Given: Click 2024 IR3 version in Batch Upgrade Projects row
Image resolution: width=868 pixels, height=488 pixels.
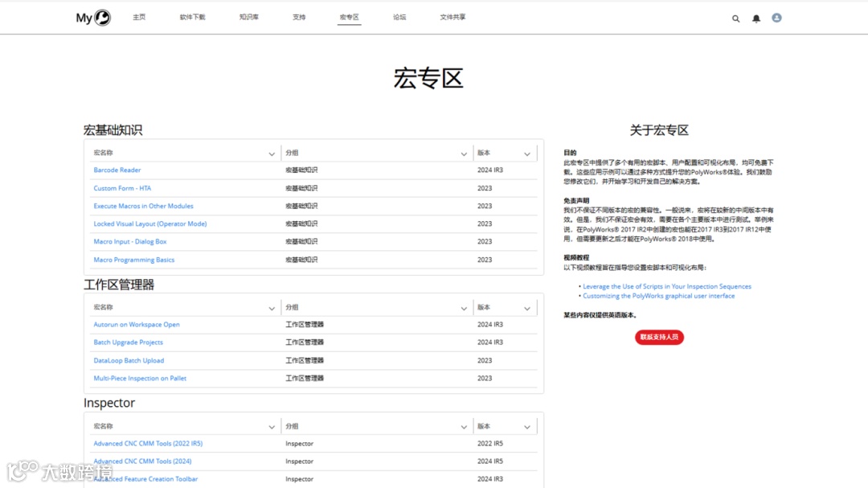Looking at the screenshot, I should 490,342.
